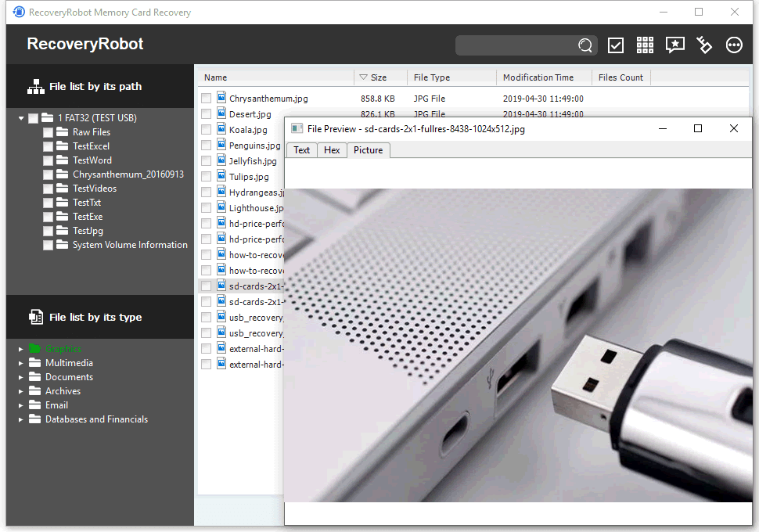Image resolution: width=759 pixels, height=532 pixels.
Task: Click the Tulips.jpg image file icon
Action: (x=221, y=176)
